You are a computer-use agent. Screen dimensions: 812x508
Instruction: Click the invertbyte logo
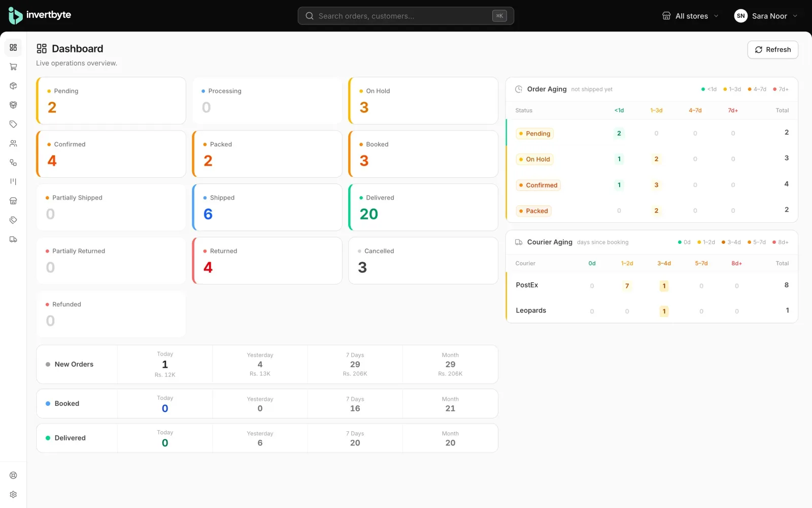point(40,15)
